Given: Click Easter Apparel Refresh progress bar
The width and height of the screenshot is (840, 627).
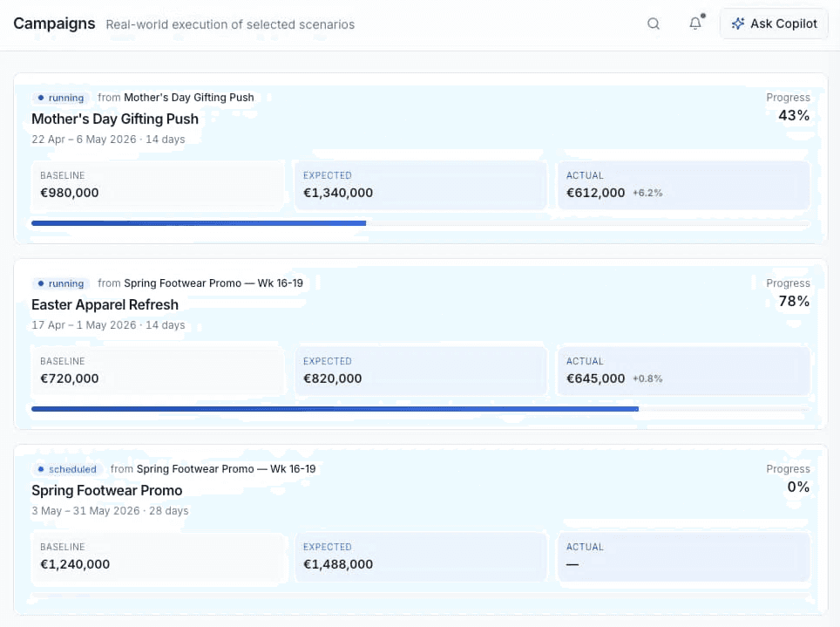Looking at the screenshot, I should 420,409.
